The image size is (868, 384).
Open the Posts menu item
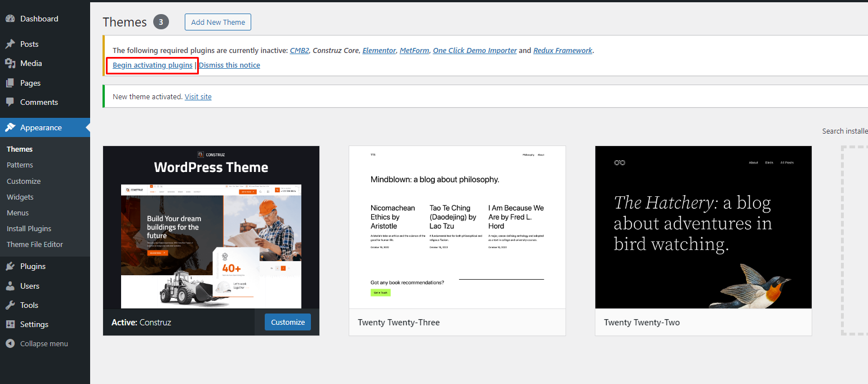(x=45, y=44)
